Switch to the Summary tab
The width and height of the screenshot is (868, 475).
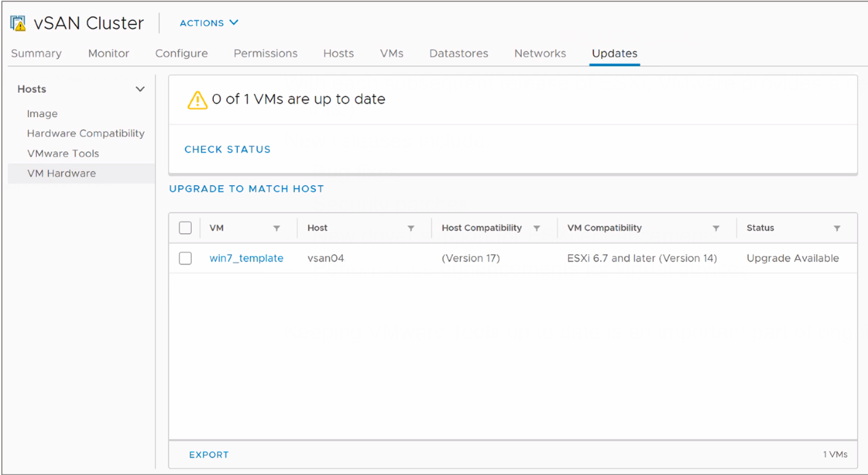coord(36,53)
